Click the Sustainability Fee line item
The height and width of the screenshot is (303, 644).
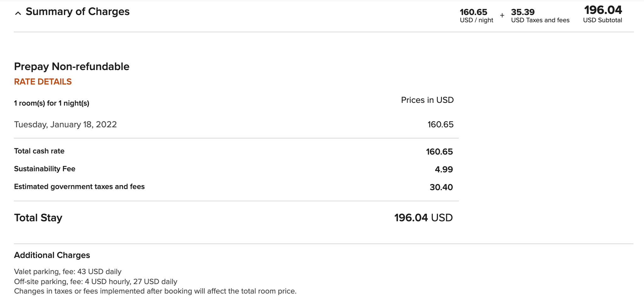(x=44, y=169)
